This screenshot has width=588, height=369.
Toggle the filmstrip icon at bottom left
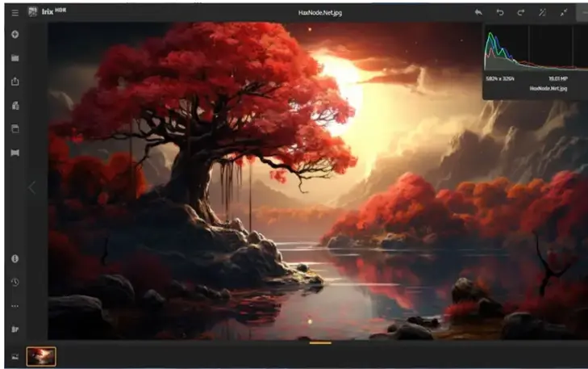(x=15, y=356)
